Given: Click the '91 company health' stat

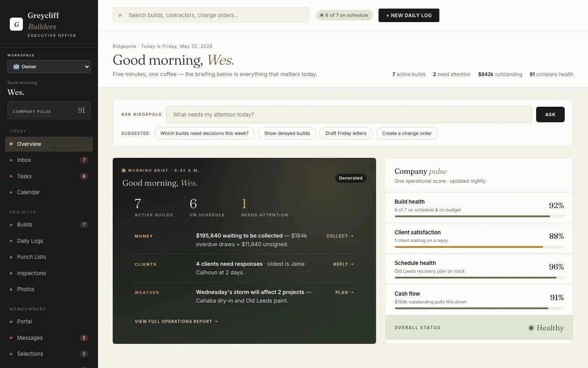Looking at the screenshot, I should pos(551,74).
